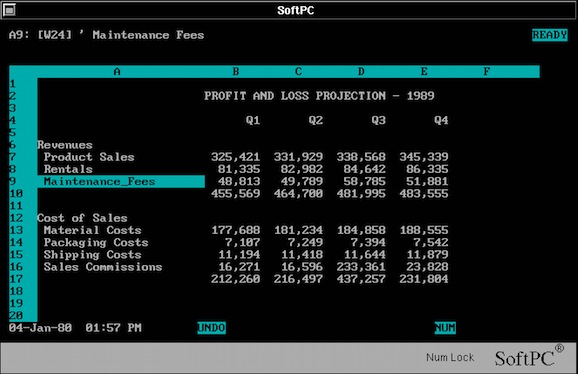Click the UNDO status indicator

(x=212, y=328)
